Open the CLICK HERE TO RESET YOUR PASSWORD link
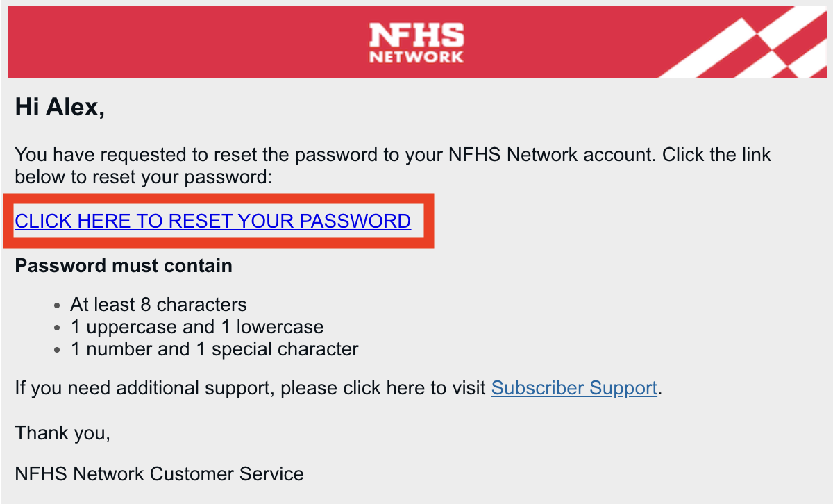833x504 pixels. [x=212, y=221]
